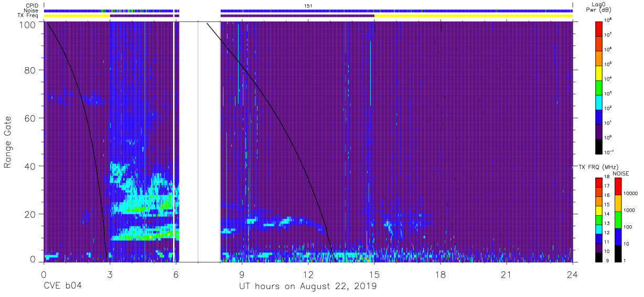Click x-axis tick label '3'
Viewport: 644px width, 297px height.
click(x=110, y=274)
